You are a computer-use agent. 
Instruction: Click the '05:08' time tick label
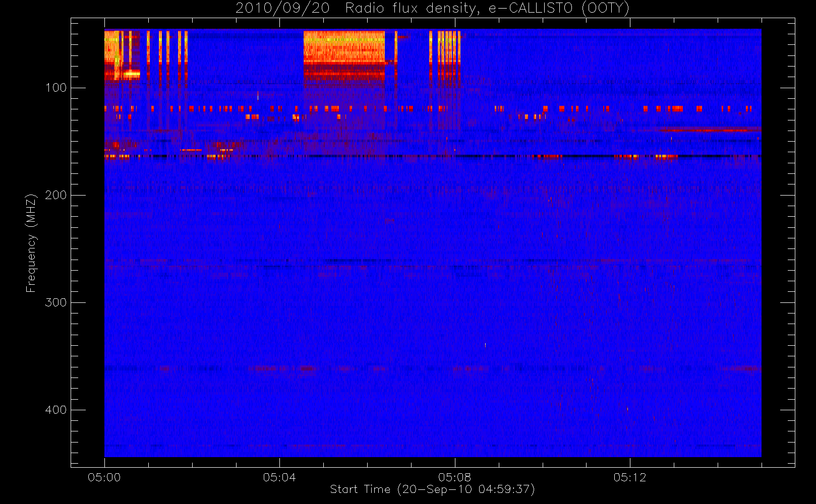click(455, 477)
